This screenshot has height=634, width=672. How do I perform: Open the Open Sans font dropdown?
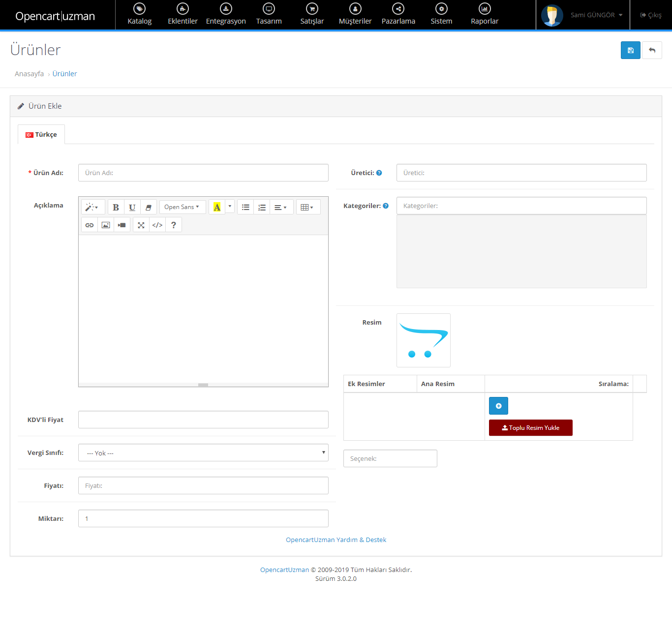pos(182,207)
